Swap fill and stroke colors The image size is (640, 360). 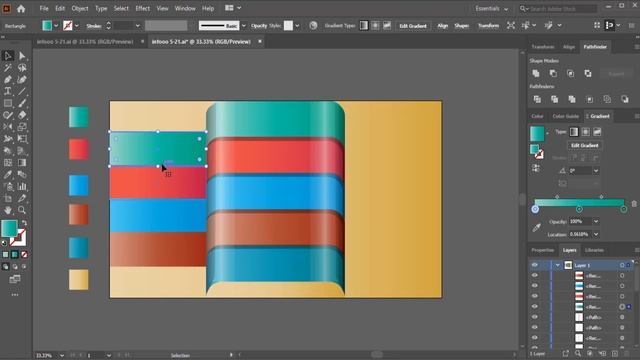24,223
